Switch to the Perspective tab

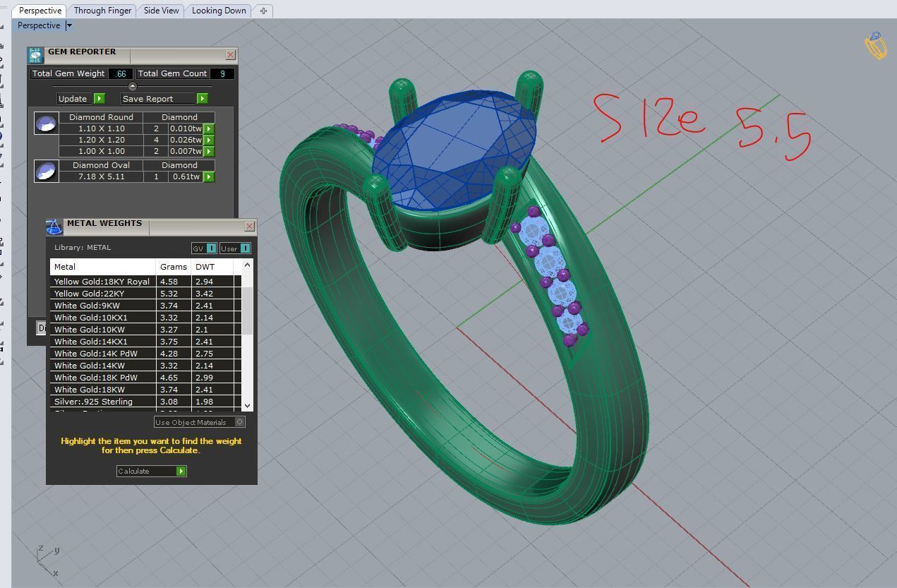pyautogui.click(x=40, y=11)
